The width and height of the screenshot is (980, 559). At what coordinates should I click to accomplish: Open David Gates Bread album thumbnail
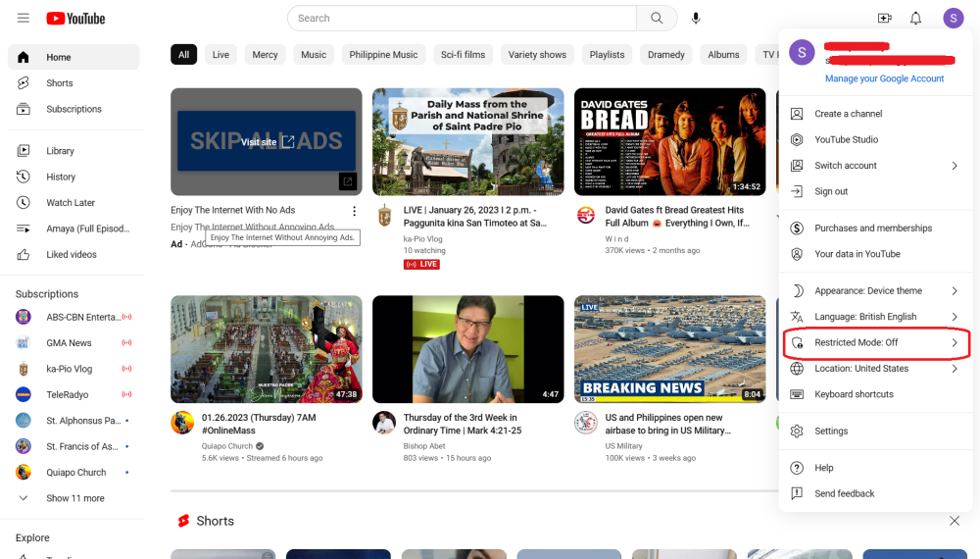(670, 142)
